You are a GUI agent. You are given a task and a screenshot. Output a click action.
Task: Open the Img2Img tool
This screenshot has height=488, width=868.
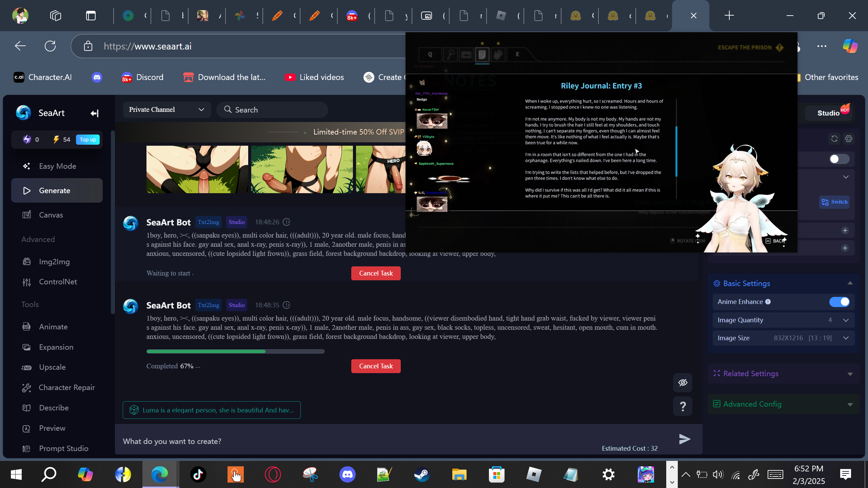point(57,262)
